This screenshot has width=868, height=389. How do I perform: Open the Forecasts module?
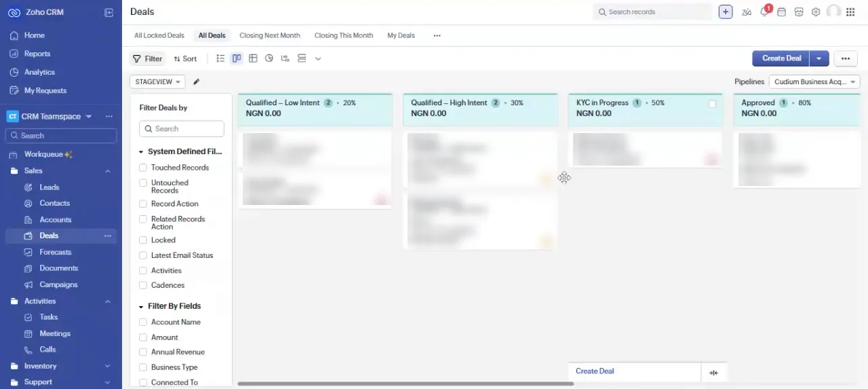click(55, 252)
